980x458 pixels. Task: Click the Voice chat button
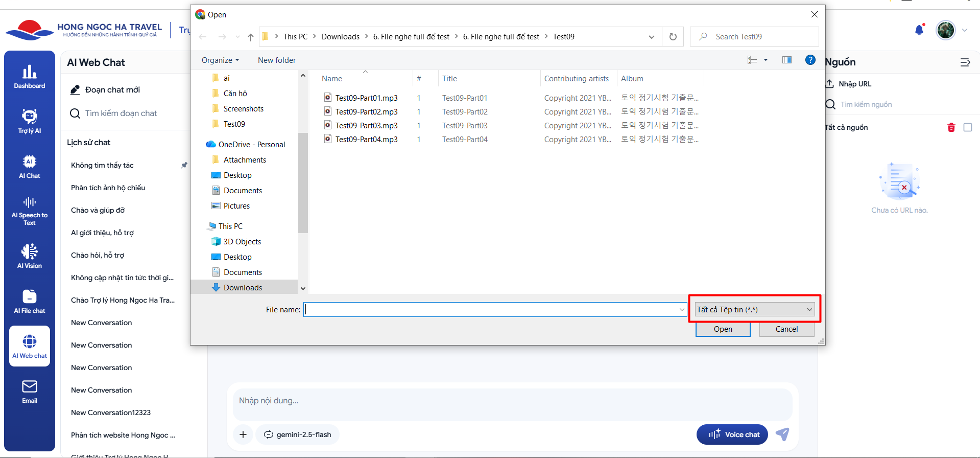tap(732, 434)
